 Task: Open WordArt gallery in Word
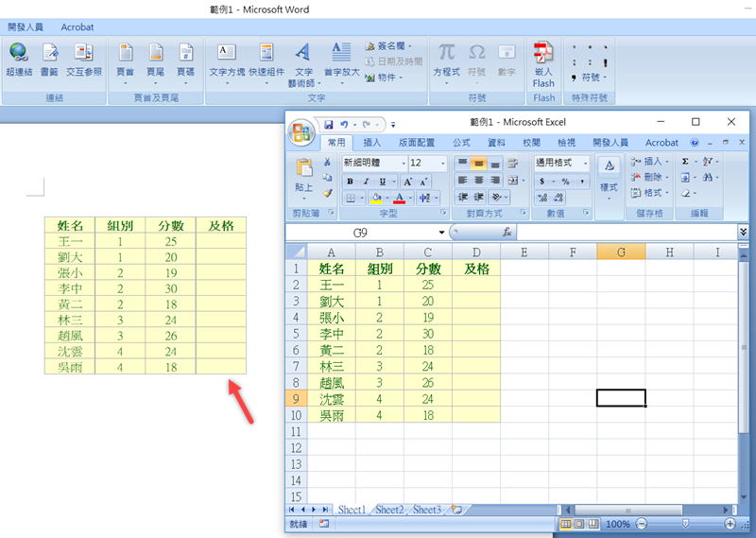pos(303,64)
